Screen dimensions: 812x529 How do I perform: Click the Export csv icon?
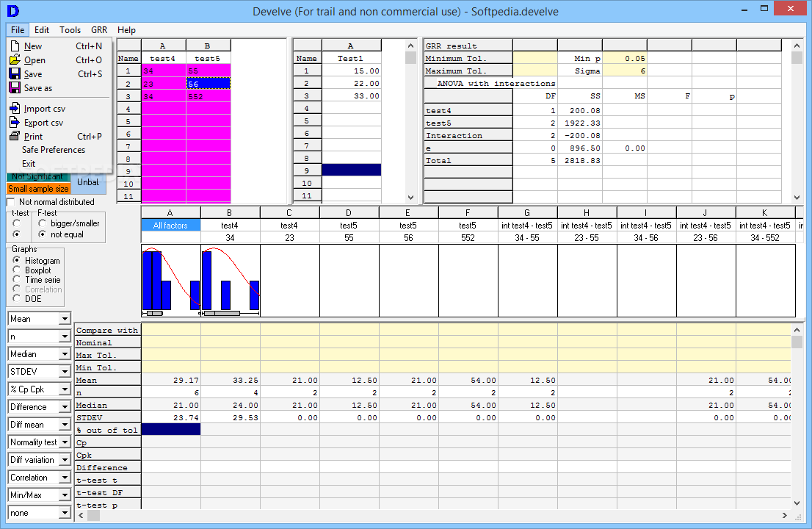pyautogui.click(x=15, y=122)
